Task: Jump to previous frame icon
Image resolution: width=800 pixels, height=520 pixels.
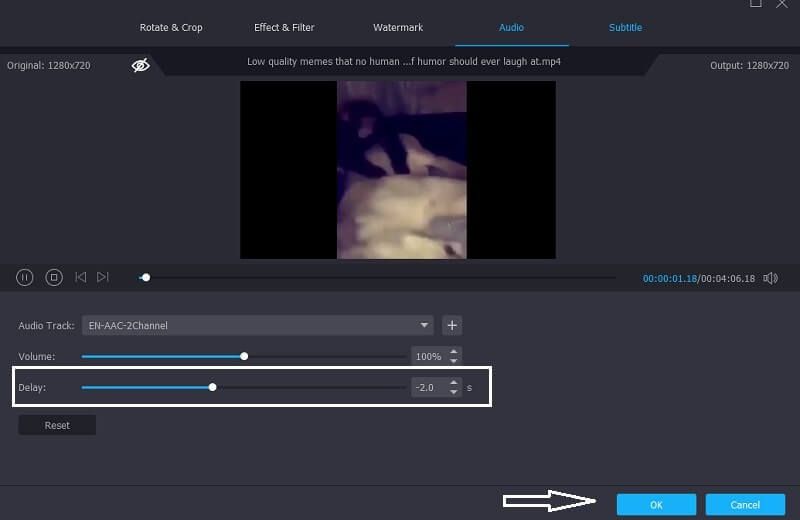Action: pyautogui.click(x=80, y=277)
